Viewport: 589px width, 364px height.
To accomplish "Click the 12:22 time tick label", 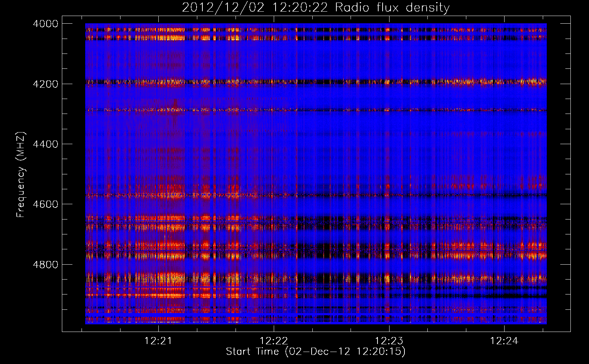I will pos(273,341).
